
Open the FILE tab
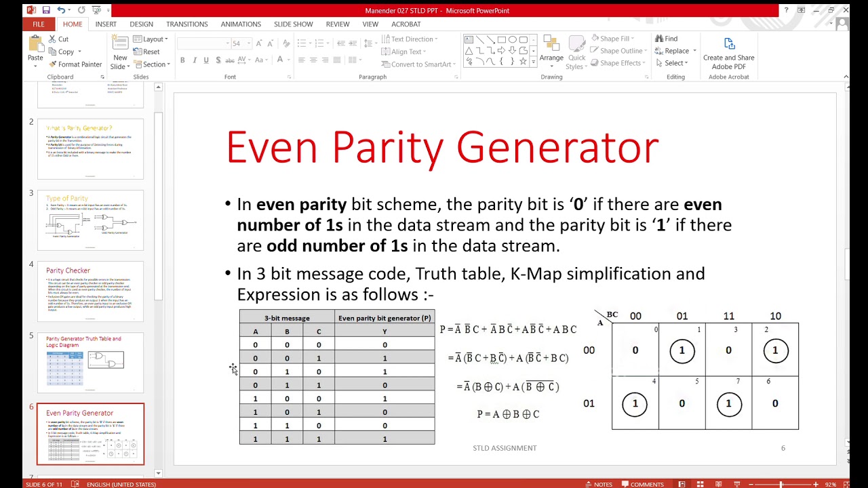tap(39, 24)
